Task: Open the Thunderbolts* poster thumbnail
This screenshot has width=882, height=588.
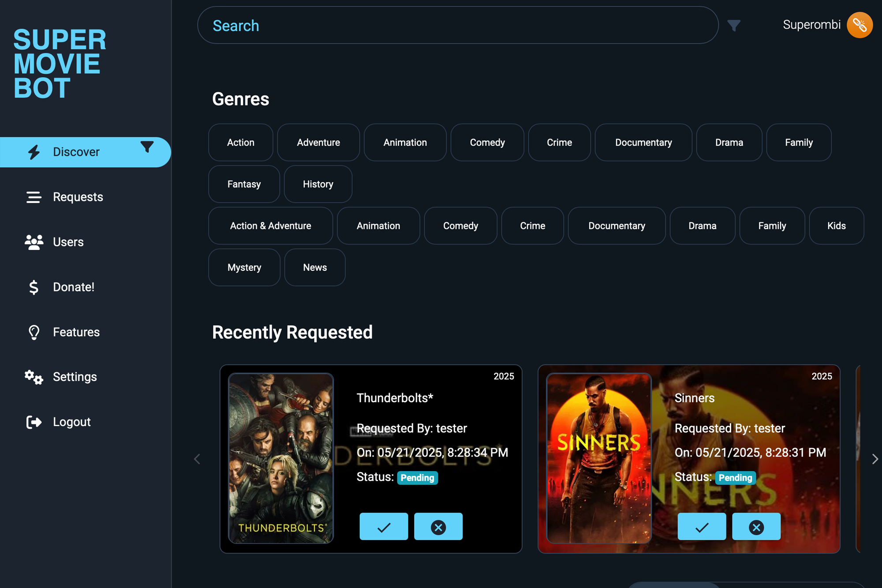Action: (281, 458)
